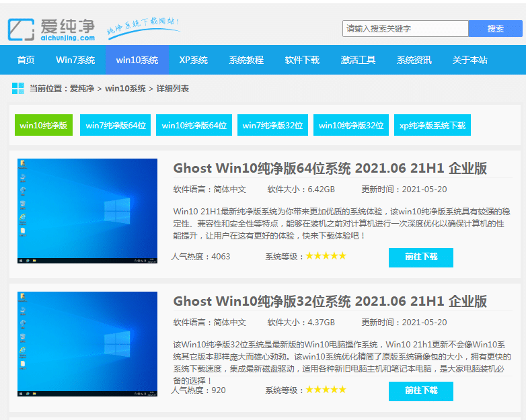Open the 首页 menu item
Image resolution: width=526 pixels, height=420 pixels.
pos(26,60)
